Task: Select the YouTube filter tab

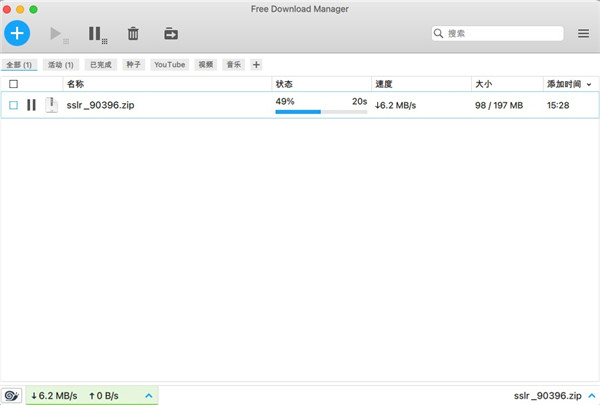Action: (169, 64)
